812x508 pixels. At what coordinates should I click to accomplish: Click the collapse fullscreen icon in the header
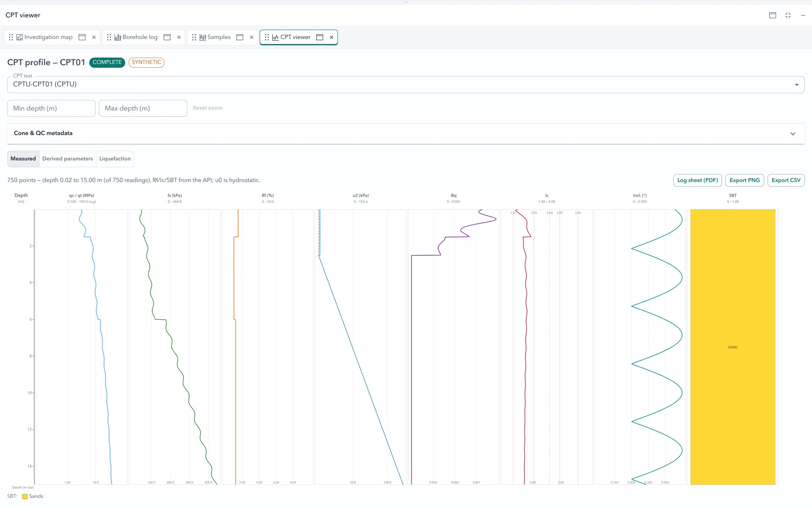tap(788, 15)
